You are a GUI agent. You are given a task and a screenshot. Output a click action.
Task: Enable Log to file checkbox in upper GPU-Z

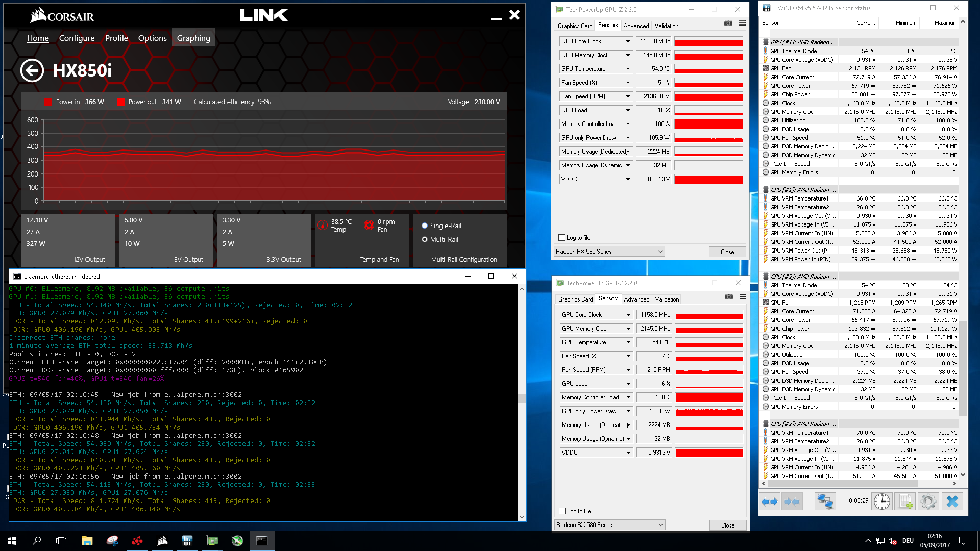click(561, 237)
